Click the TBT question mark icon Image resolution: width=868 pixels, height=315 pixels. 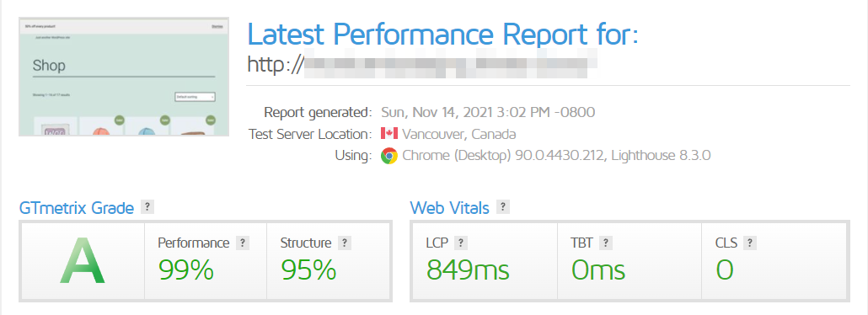pos(606,243)
